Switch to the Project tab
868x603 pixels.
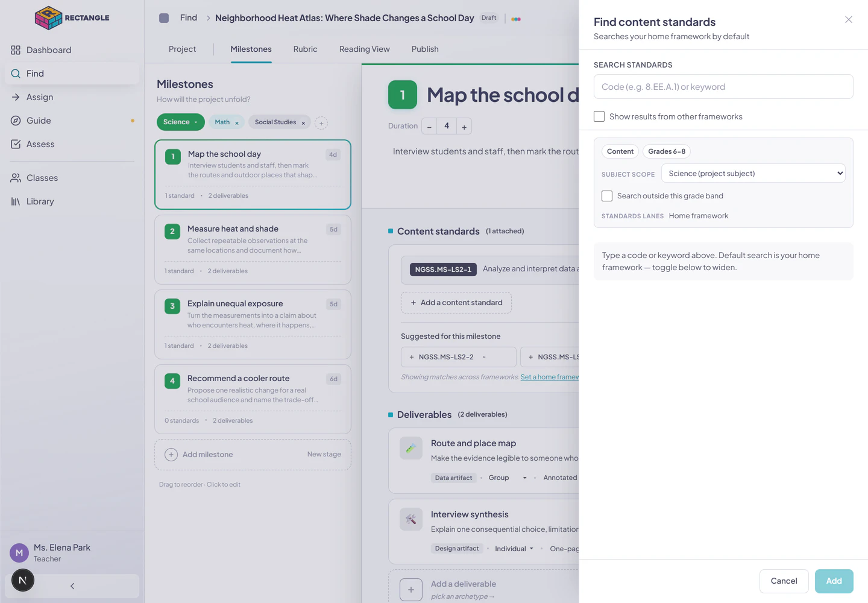tap(182, 49)
